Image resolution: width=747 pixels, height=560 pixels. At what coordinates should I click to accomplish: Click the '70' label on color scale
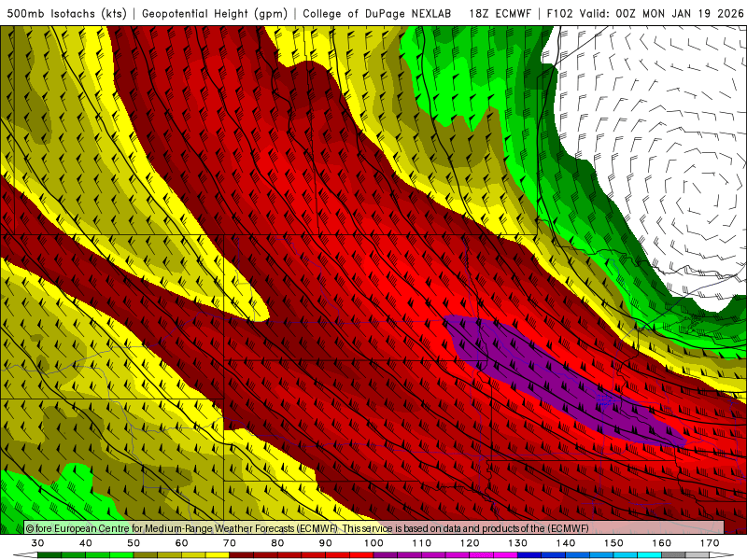coord(230,543)
